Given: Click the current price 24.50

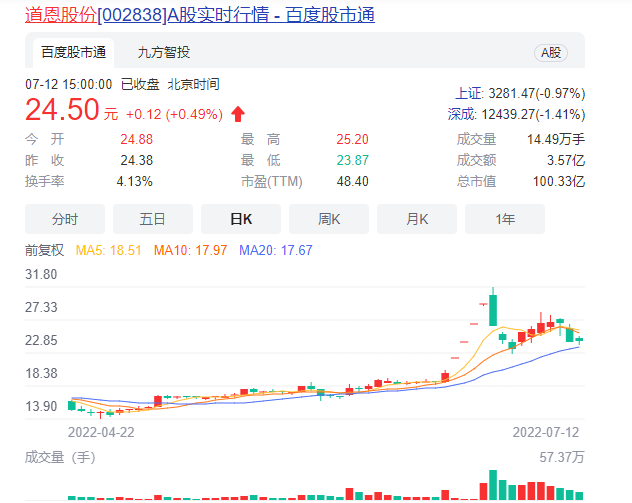Looking at the screenshot, I should [62, 110].
